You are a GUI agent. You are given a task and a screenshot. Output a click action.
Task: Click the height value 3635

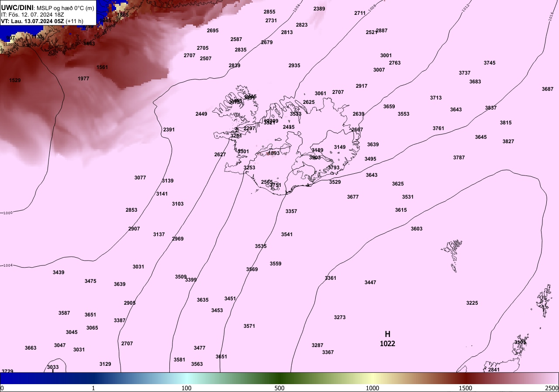(203, 300)
